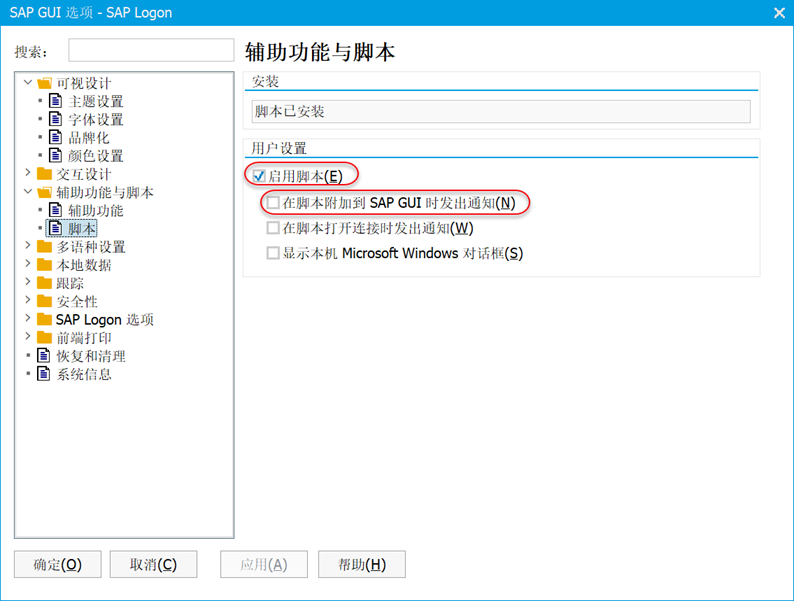Image resolution: width=794 pixels, height=601 pixels.
Task: Click the 跟踪 label in tree
Action: (x=70, y=284)
